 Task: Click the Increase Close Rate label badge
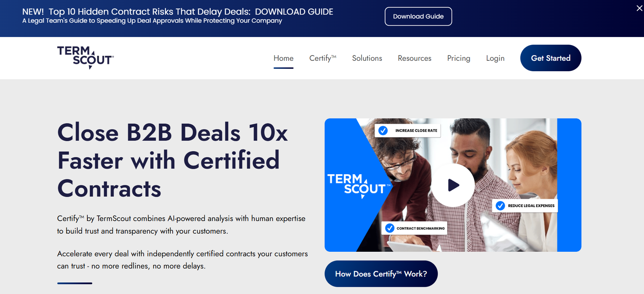coord(408,130)
